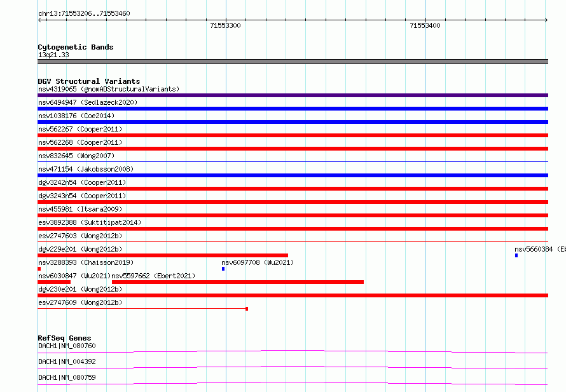Viewport: 566px width, 392px height.
Task: Click the gray 13q21.33 cytogenetic band bar
Action: [x=293, y=62]
